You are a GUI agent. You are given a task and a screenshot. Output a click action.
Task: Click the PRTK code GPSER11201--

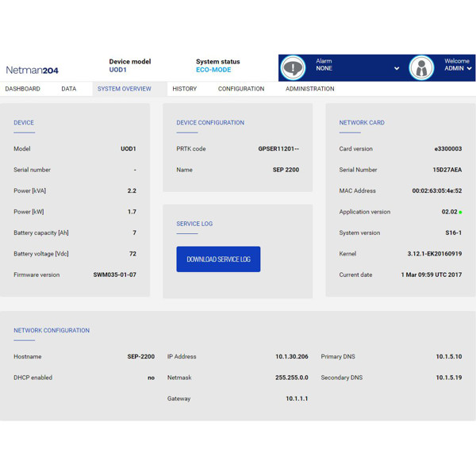pos(278,149)
